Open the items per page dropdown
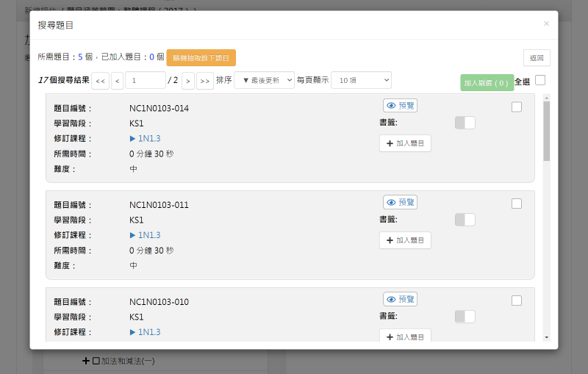This screenshot has width=588, height=374. point(361,80)
